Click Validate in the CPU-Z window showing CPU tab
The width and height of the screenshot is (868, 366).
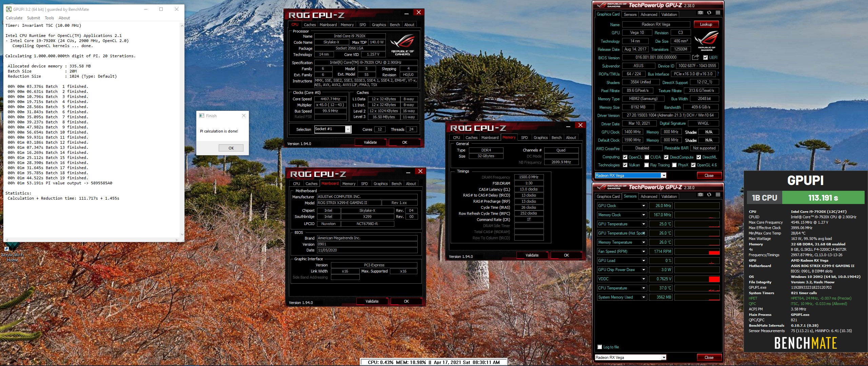tap(370, 142)
